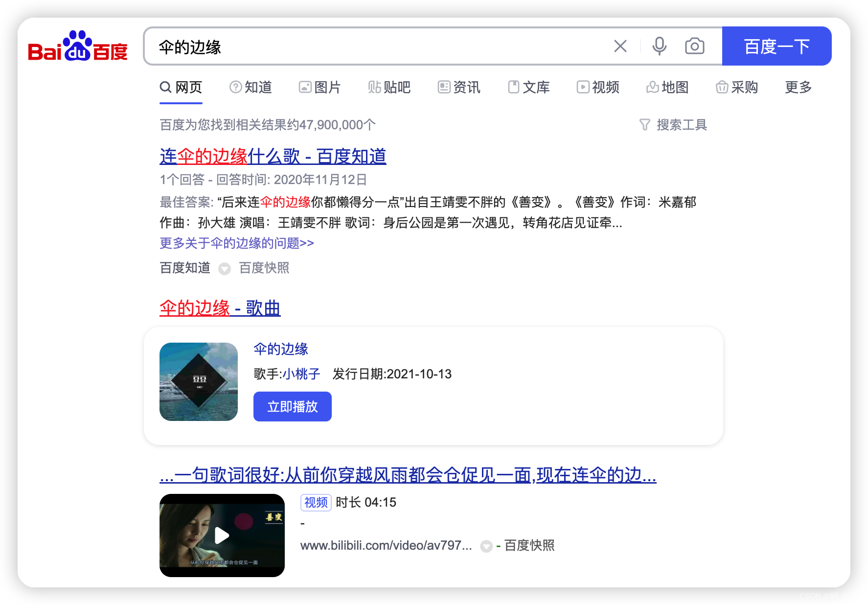868x605 pixels.
Task: Open 图片 image search section
Action: click(x=320, y=87)
